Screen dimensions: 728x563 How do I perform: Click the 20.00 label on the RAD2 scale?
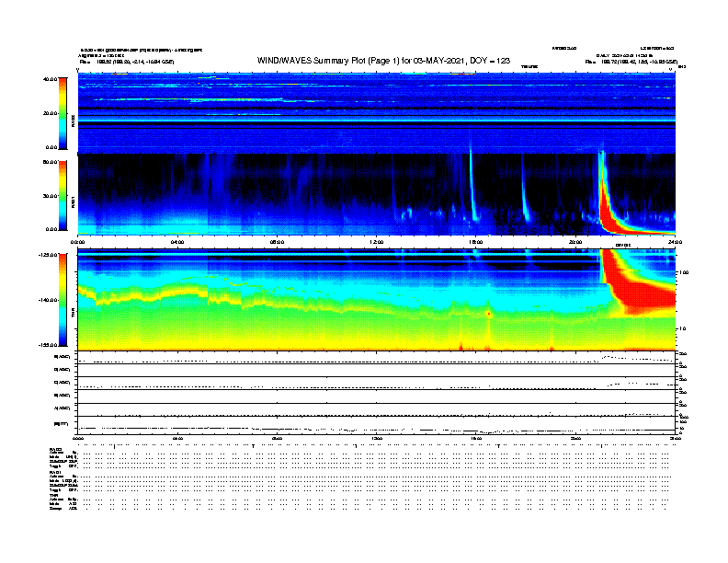click(50, 113)
